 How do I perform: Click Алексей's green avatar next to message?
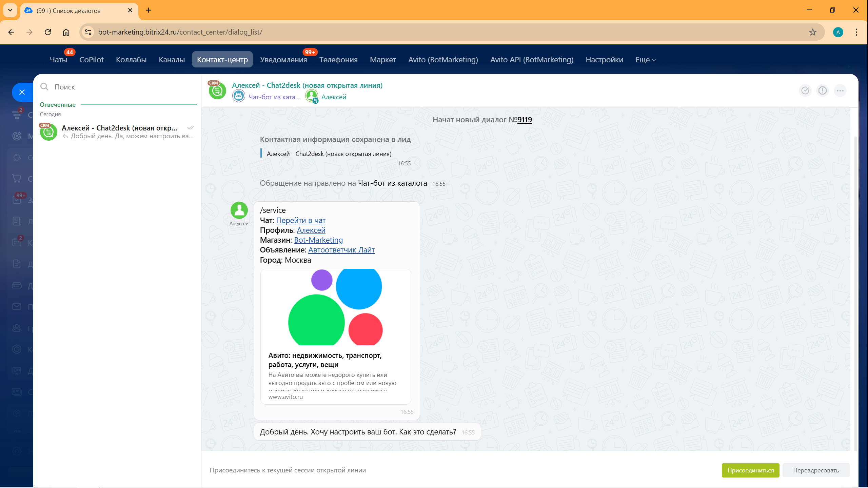pos(239,210)
